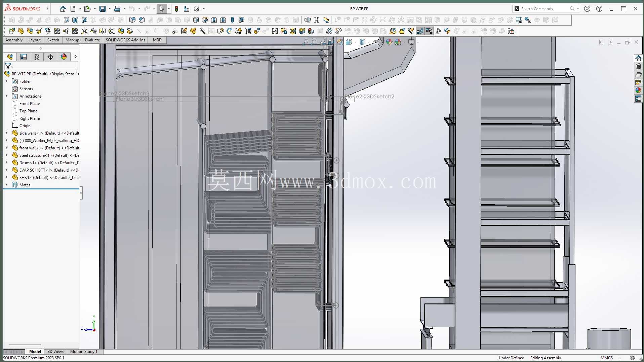Click the New document icon
This screenshot has height=362, width=644.
coord(73,9)
